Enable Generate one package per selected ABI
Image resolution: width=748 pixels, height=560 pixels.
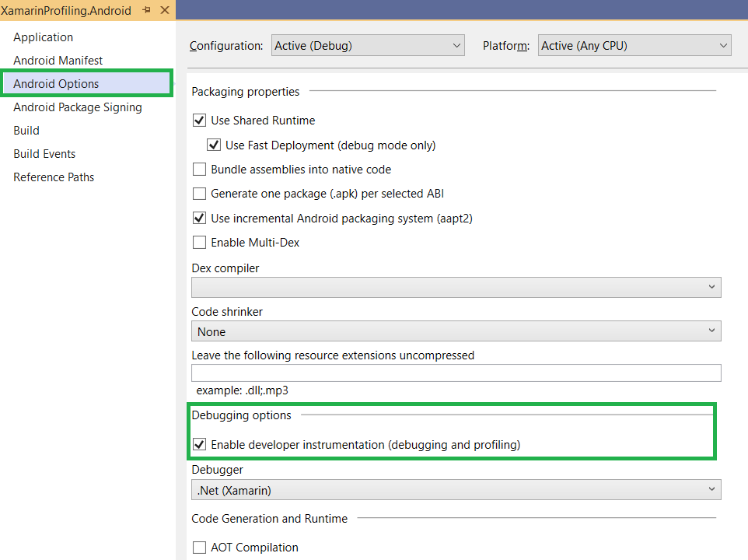pos(199,194)
